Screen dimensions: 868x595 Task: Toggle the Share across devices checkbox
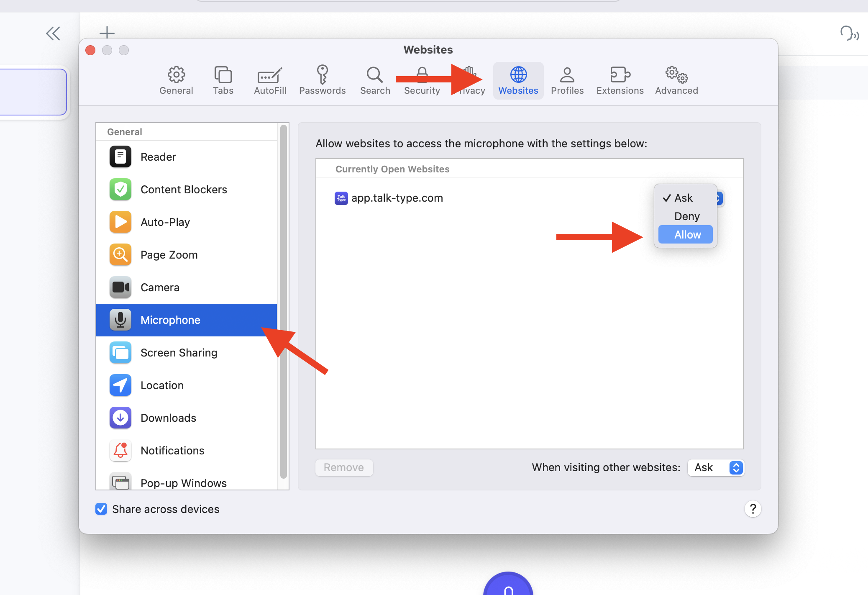pos(101,509)
